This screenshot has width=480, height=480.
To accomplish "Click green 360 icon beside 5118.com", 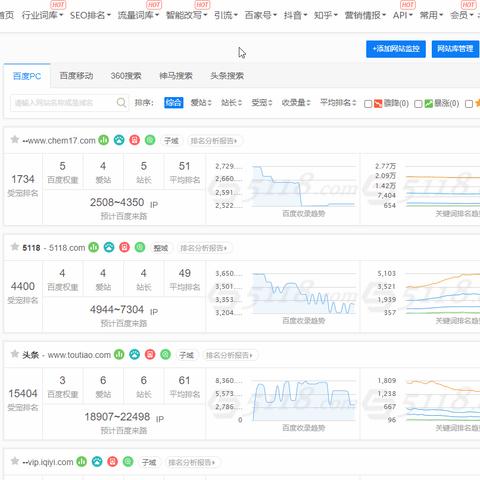I will coord(140,247).
